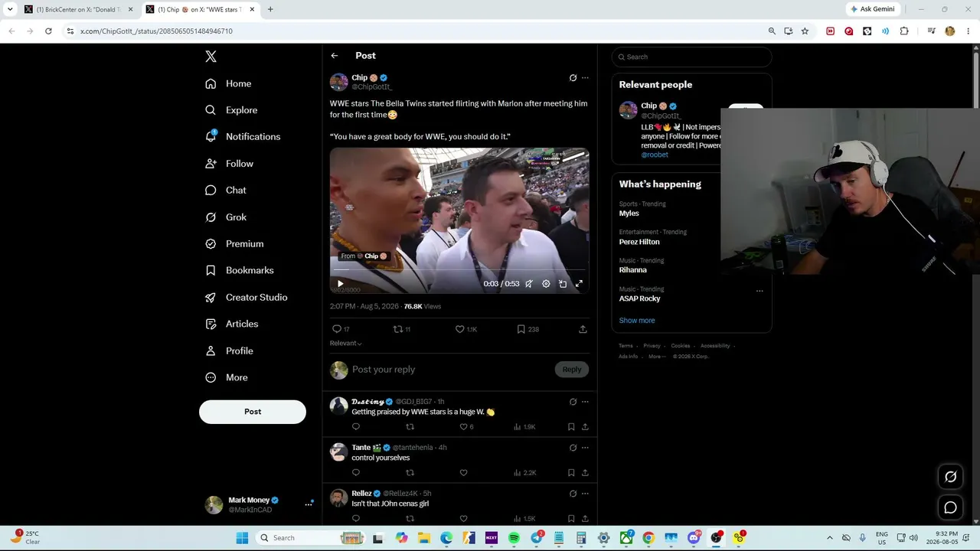Open the browser tab search dropdown
Viewport: 980px width, 551px height.
[x=9, y=9]
